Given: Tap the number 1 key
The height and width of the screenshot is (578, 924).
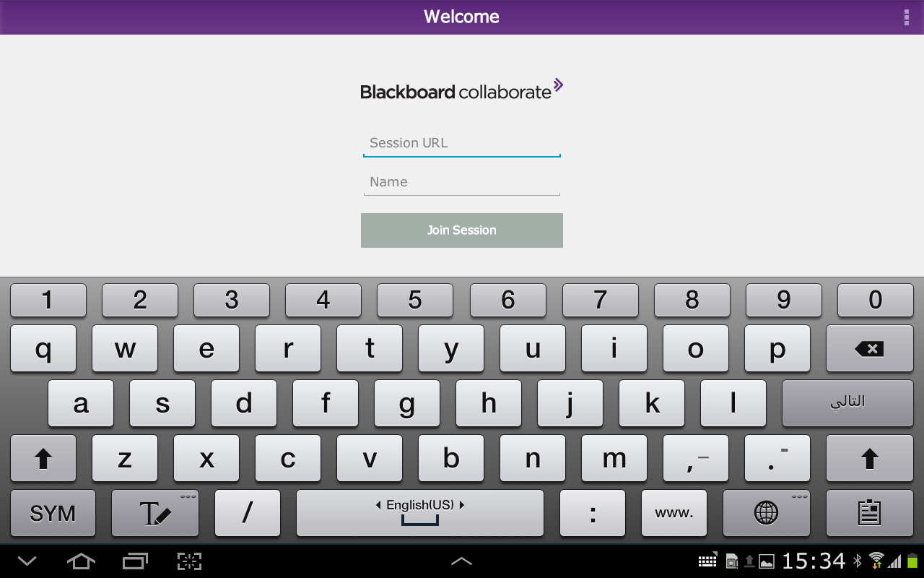Looking at the screenshot, I should [x=48, y=300].
